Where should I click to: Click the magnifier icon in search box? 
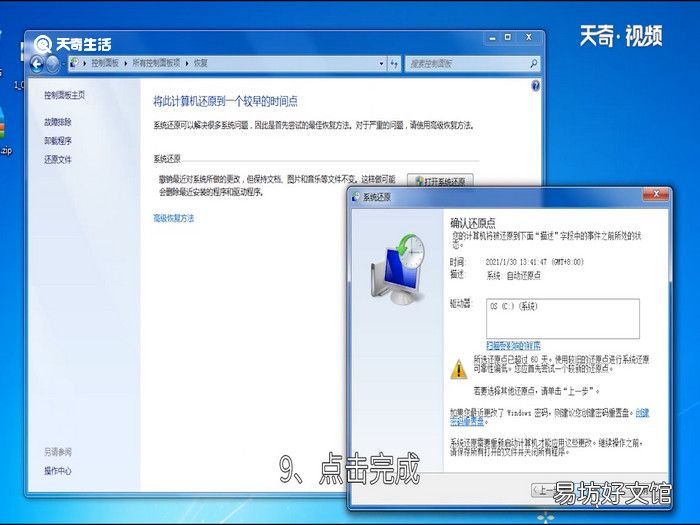533,64
